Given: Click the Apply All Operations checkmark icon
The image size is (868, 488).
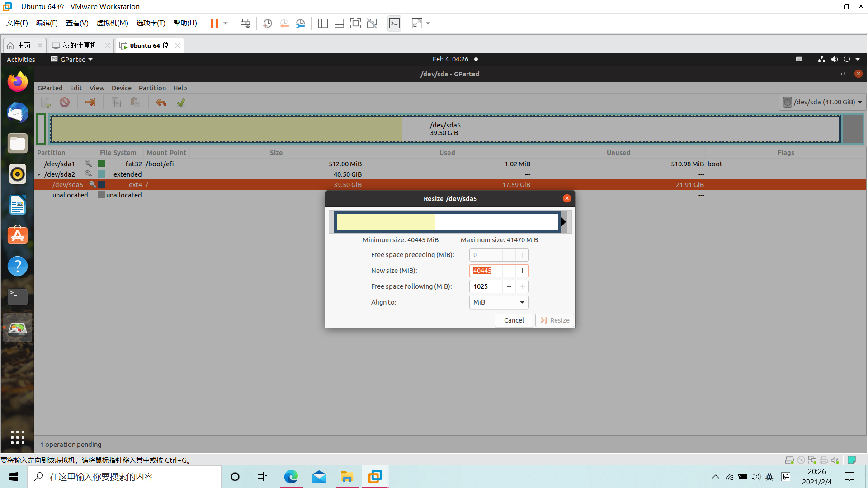Looking at the screenshot, I should [181, 103].
